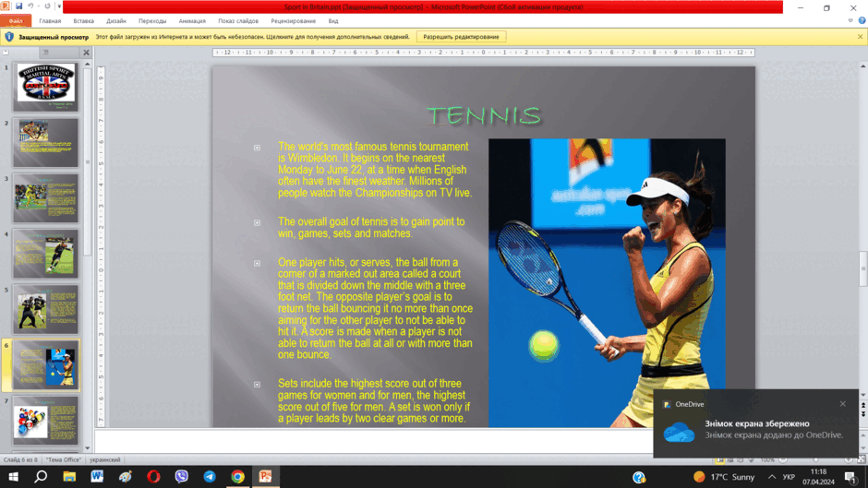Click the "Тема Office" status bar entry
Image resolution: width=868 pixels, height=488 pixels.
click(63, 459)
